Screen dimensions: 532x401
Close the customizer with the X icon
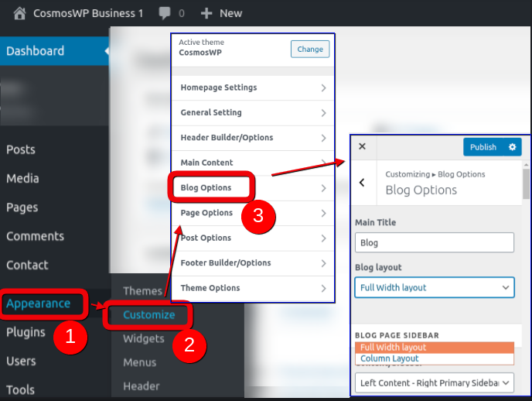(x=363, y=146)
